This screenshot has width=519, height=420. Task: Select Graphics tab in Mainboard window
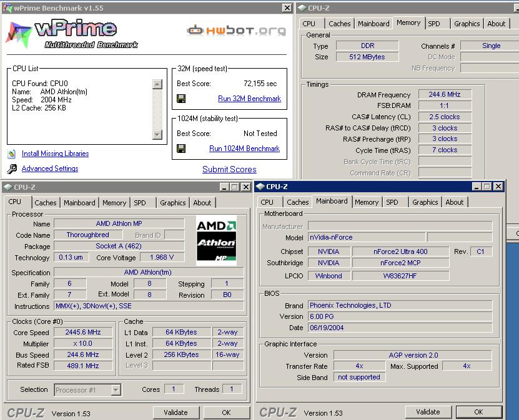[425, 202]
